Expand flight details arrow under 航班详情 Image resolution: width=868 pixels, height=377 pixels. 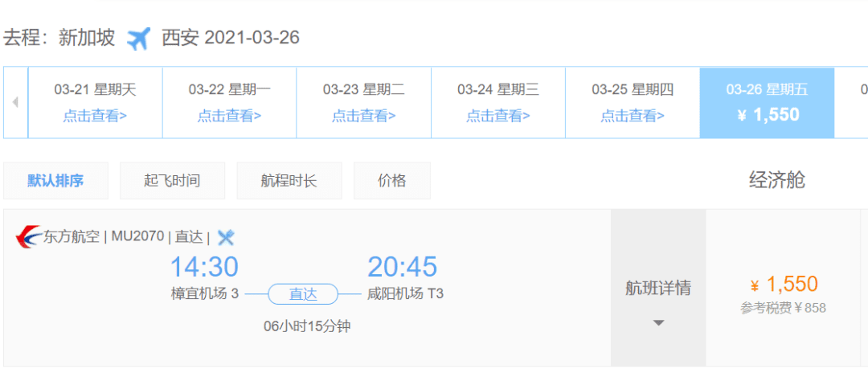(658, 323)
